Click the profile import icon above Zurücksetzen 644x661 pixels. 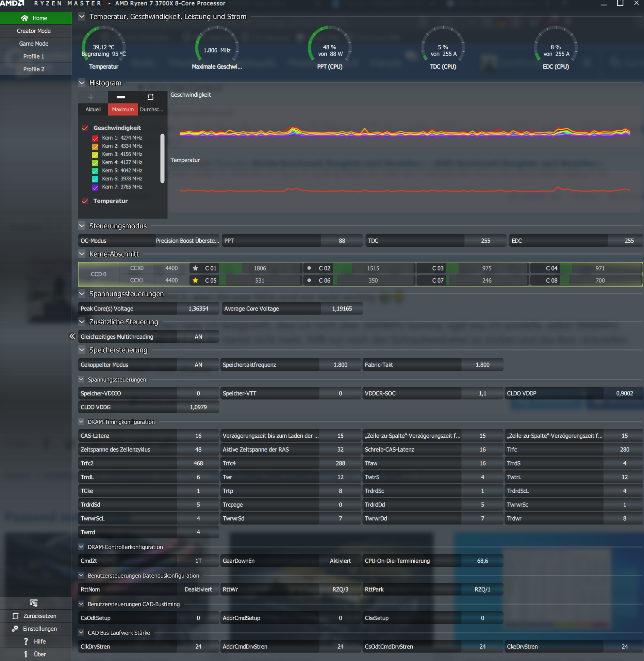(34, 603)
